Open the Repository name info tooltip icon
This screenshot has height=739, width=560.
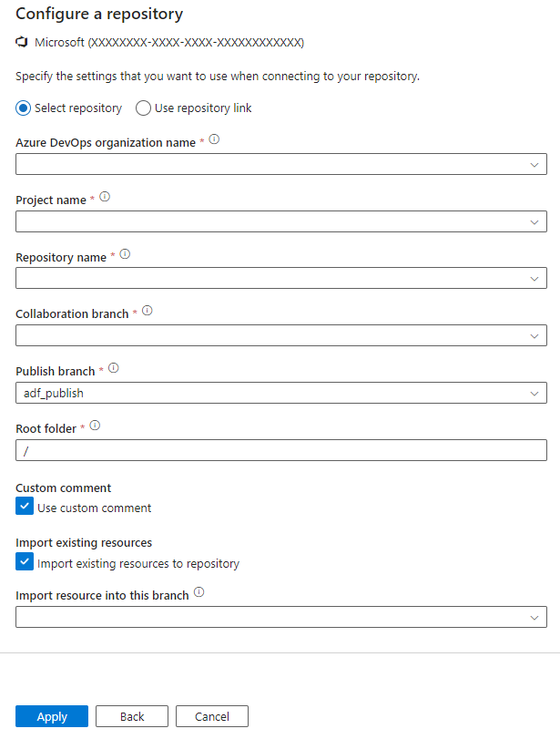[126, 256]
